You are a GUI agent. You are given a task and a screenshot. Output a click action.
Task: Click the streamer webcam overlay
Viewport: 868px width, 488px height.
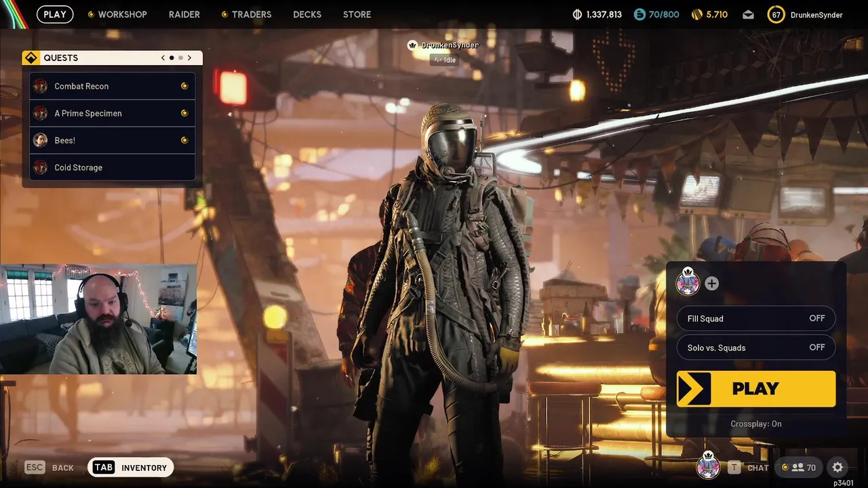98,319
